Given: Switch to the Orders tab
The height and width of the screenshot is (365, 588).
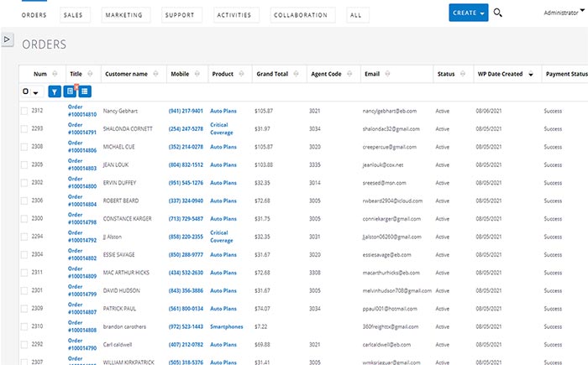Looking at the screenshot, I should [34, 15].
